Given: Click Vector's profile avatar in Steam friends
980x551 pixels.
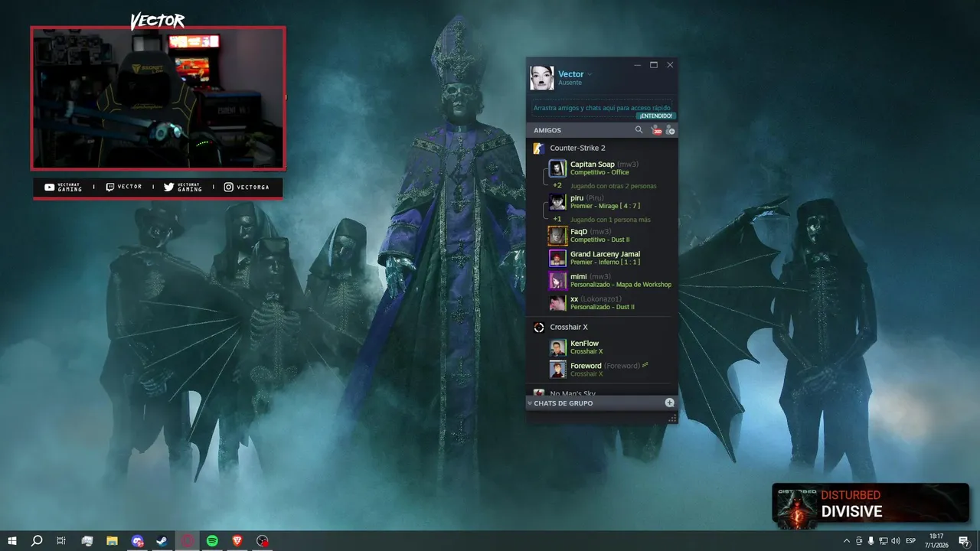Looking at the screenshot, I should pos(541,78).
